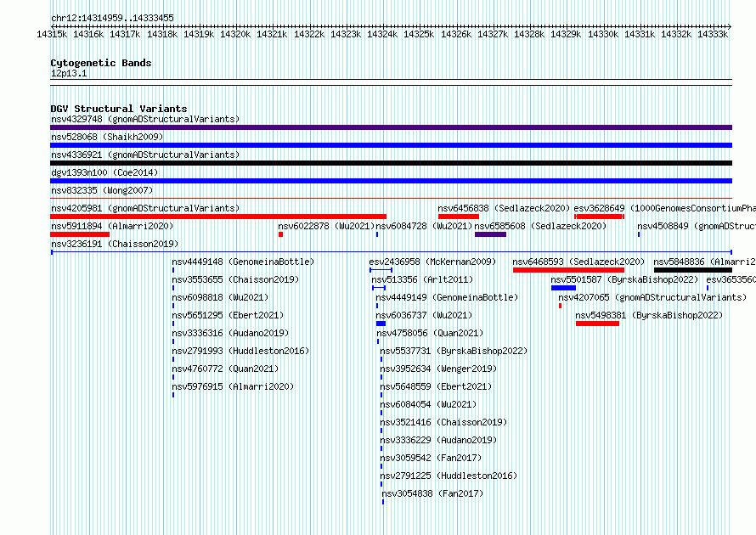Click the blue bar under nsv528068 (Shaikh2009)

coord(391,145)
